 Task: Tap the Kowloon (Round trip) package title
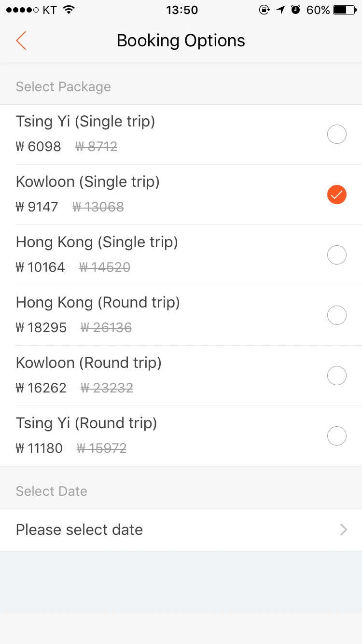89,363
